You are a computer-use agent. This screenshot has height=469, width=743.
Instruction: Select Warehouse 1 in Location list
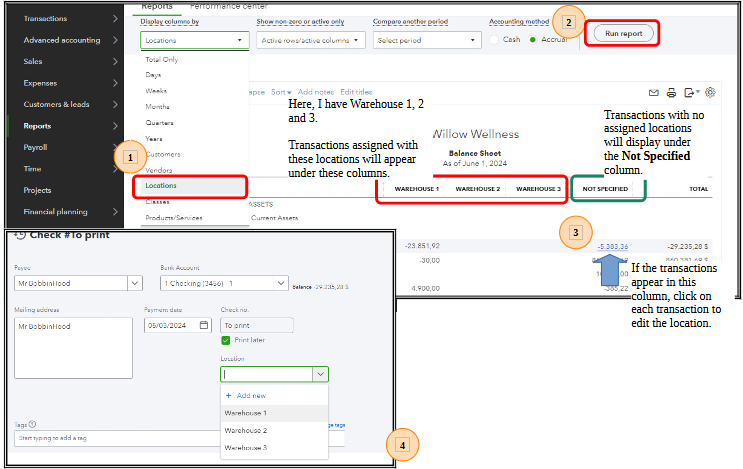tap(274, 413)
